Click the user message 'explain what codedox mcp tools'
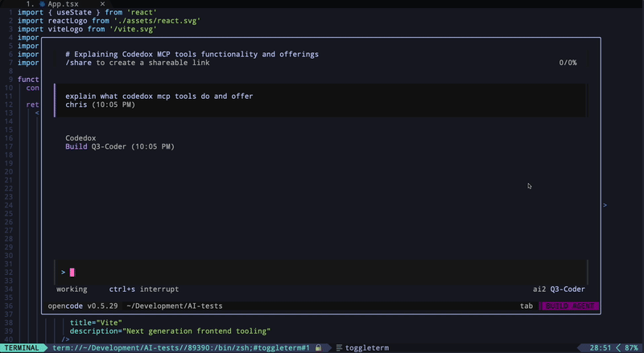 (159, 96)
